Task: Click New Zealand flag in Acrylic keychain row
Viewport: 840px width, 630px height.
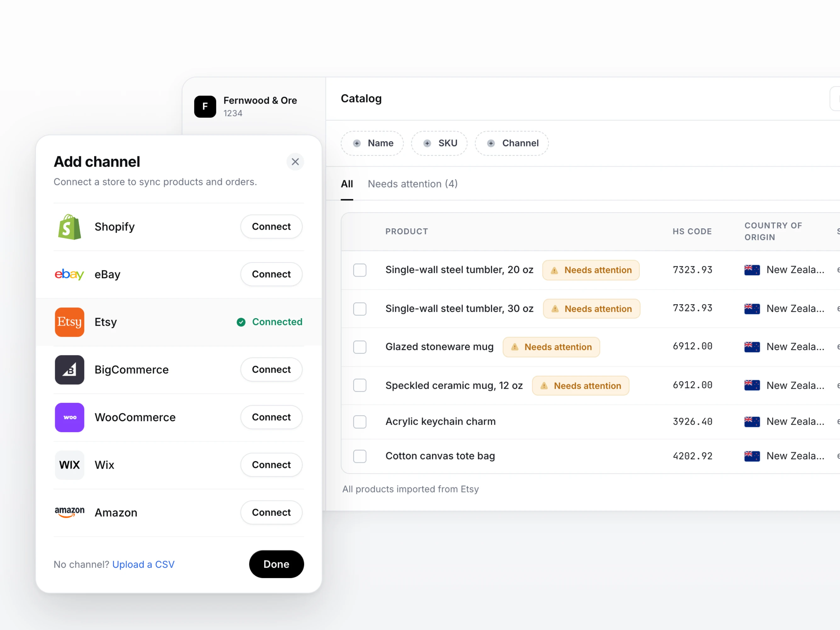Action: [752, 421]
